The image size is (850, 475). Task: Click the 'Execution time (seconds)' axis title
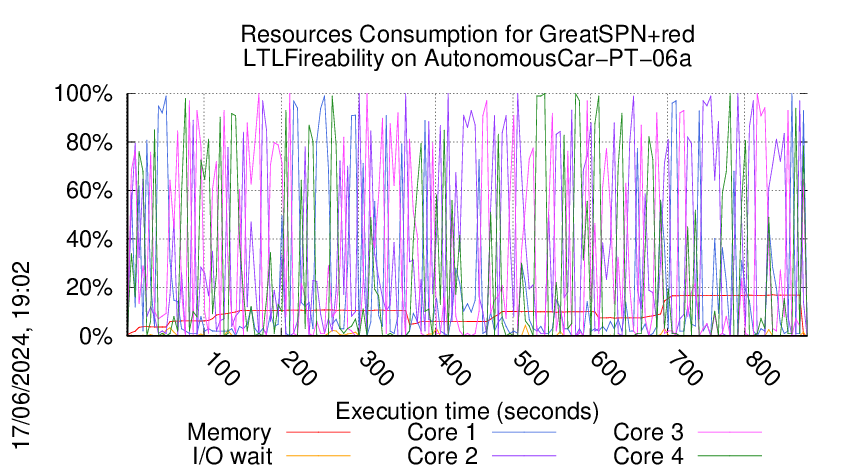467,412
